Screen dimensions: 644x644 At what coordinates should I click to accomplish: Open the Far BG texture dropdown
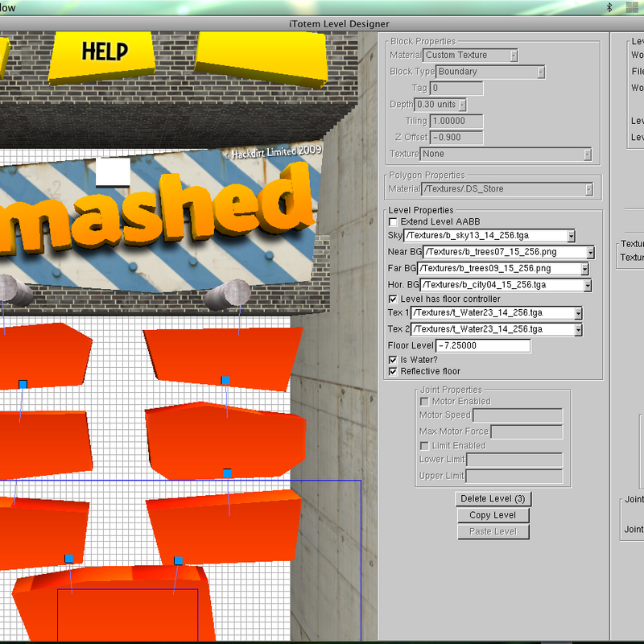click(502, 268)
